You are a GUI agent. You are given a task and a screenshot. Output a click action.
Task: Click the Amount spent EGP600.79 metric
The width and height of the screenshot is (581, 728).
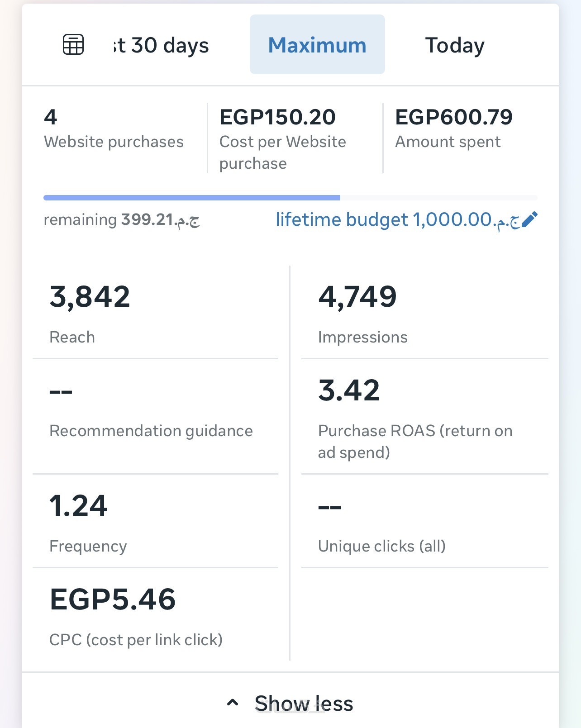tap(453, 129)
